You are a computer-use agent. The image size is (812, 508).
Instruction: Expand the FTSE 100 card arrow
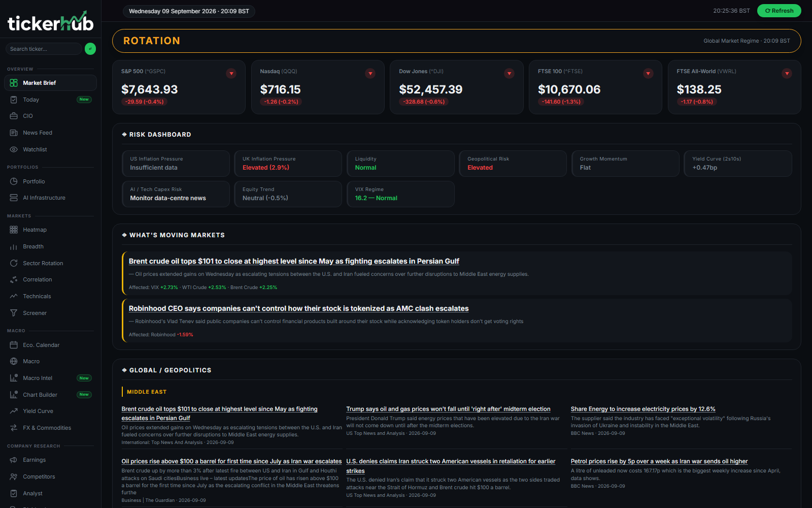[x=648, y=74]
